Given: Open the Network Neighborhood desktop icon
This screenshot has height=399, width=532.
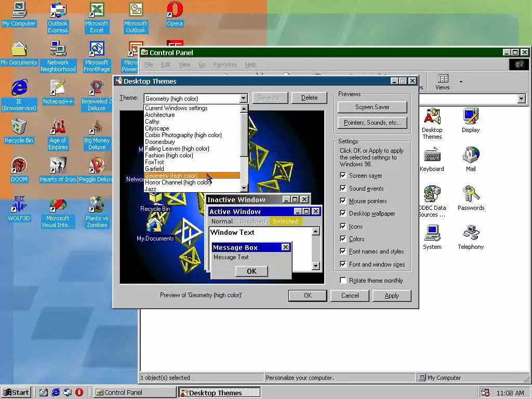Looking at the screenshot, I should 58,56.
